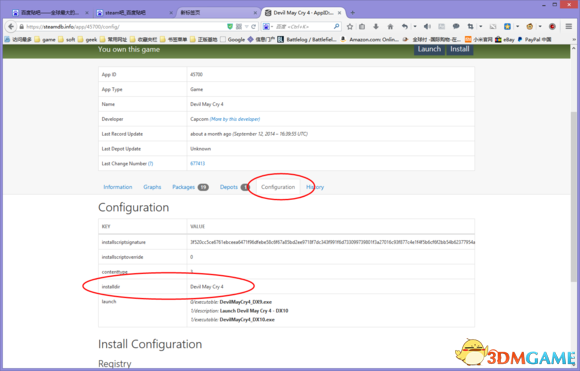Open the eBay bookmark
Image resolution: width=580 pixels, height=371 pixels.
505,39
